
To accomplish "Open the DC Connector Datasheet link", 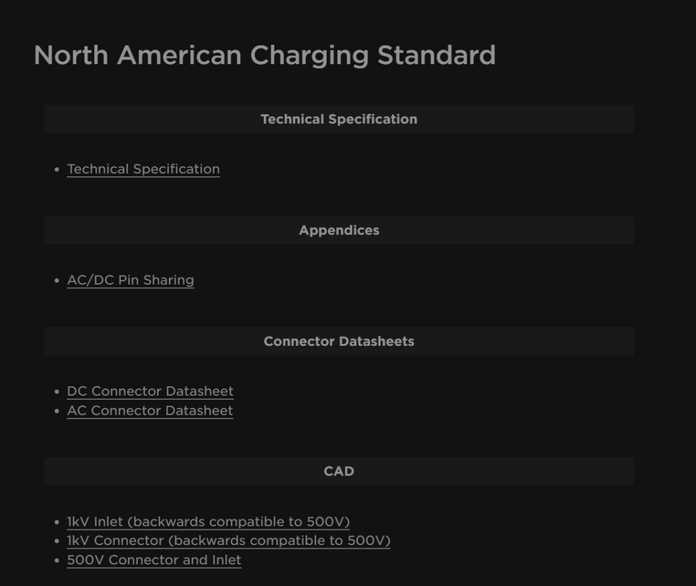I will pos(150,391).
